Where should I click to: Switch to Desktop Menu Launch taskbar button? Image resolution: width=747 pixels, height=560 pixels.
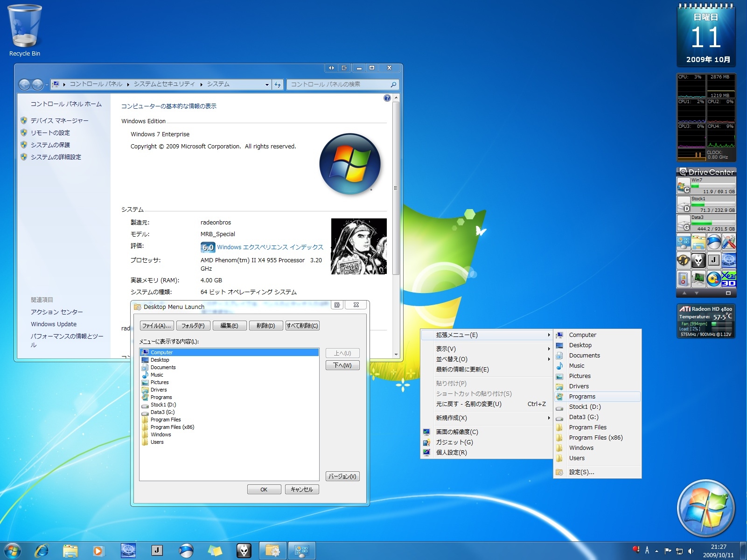tap(273, 551)
